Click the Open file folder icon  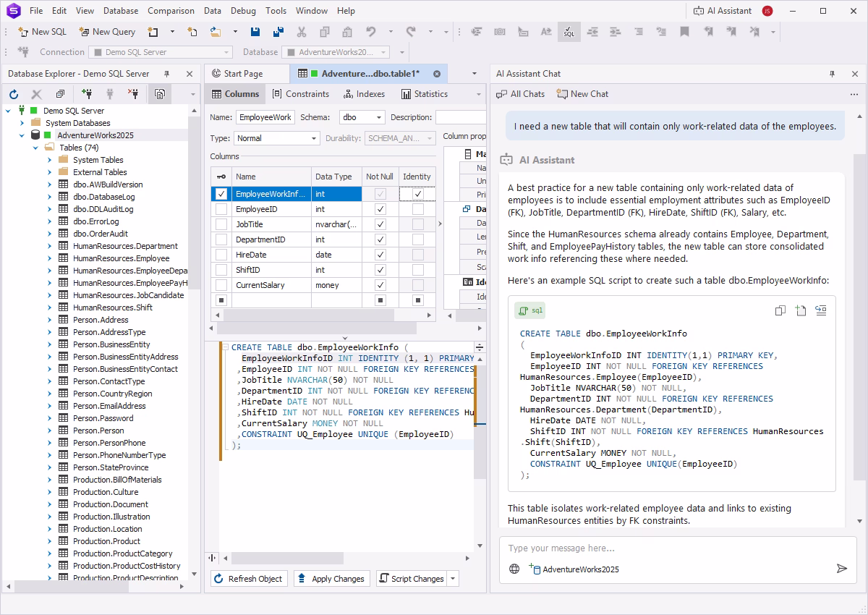click(216, 32)
